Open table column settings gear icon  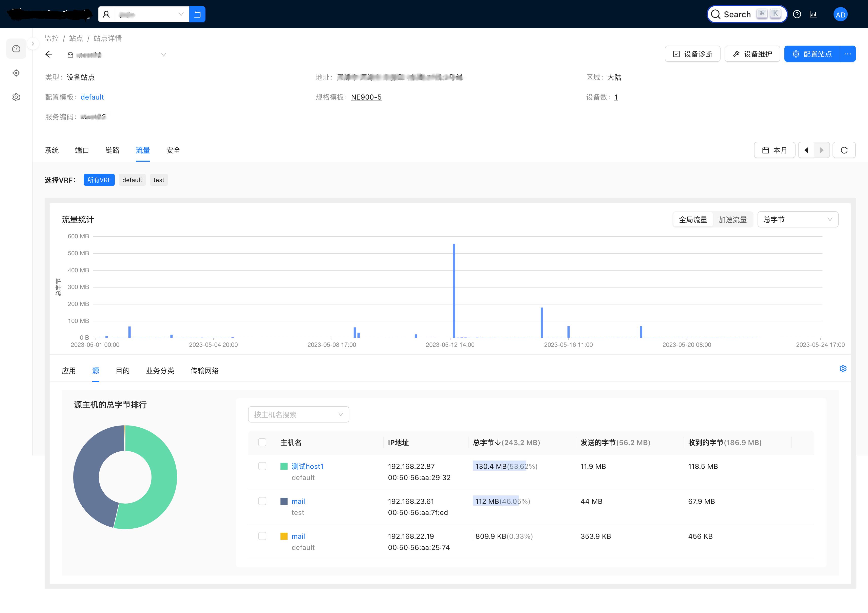pos(843,369)
